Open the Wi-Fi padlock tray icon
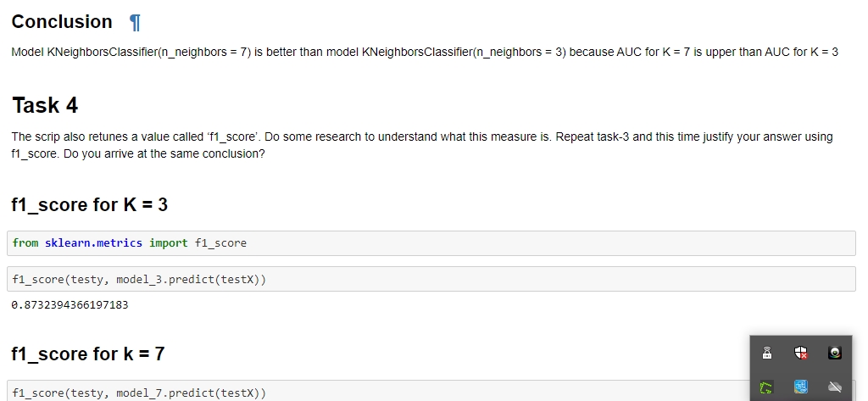The width and height of the screenshot is (868, 401). coord(766,353)
